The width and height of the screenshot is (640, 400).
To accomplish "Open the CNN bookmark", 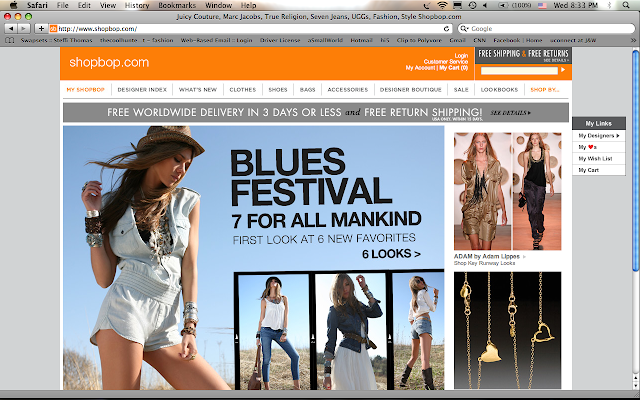I will tap(480, 40).
